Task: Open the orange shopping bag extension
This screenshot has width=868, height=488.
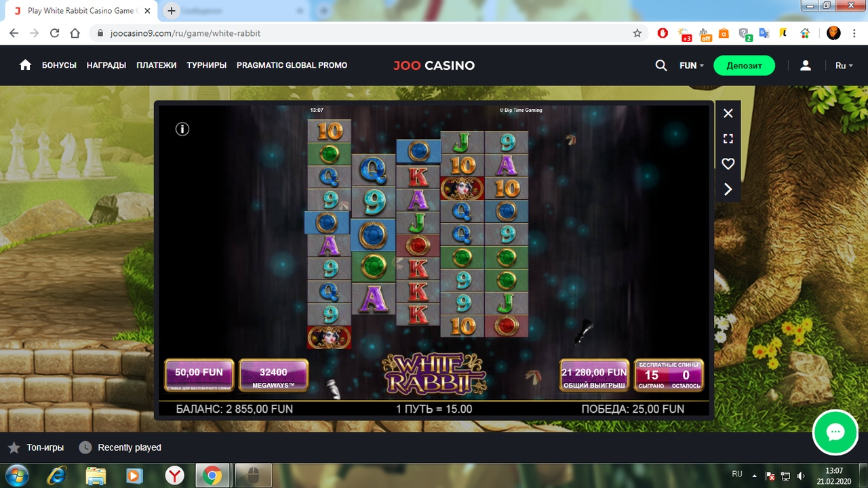Action: (724, 33)
